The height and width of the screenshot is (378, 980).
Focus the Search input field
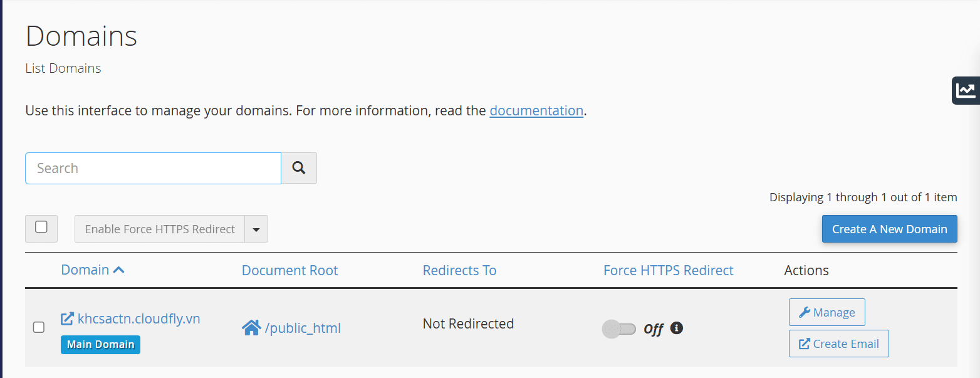(153, 168)
